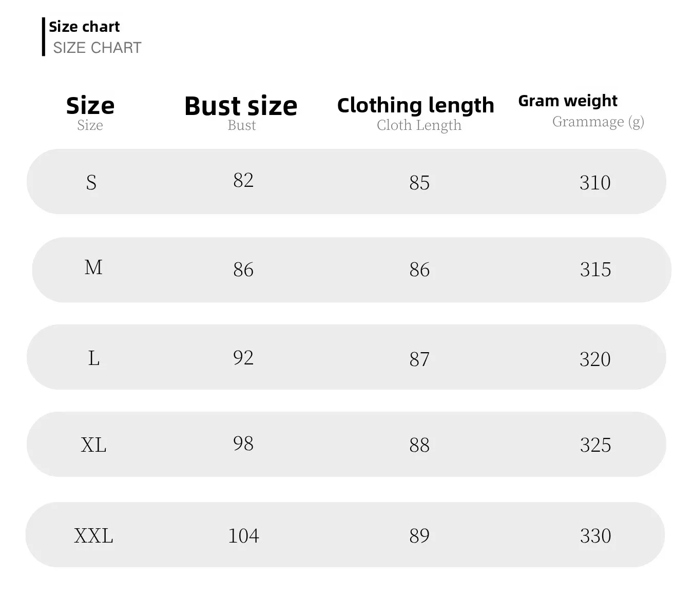Choose the L size row label
The image size is (693, 616).
(93, 358)
